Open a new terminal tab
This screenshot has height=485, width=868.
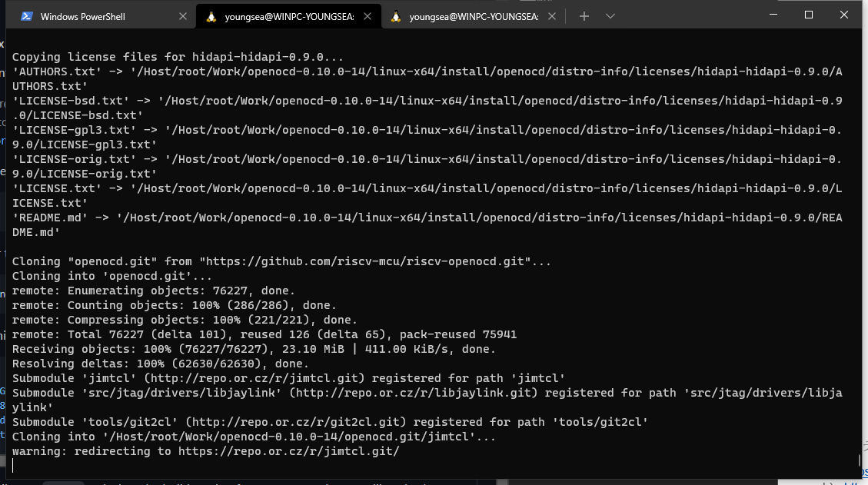(x=584, y=17)
